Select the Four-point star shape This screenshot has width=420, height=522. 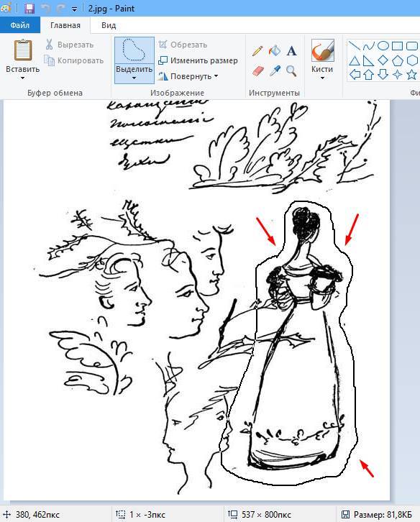[398, 74]
